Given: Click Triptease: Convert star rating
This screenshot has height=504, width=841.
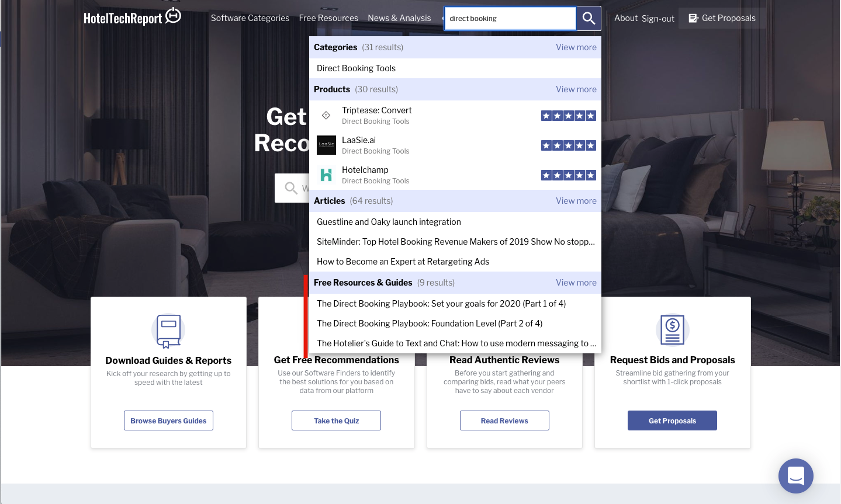Looking at the screenshot, I should pyautogui.click(x=569, y=116).
